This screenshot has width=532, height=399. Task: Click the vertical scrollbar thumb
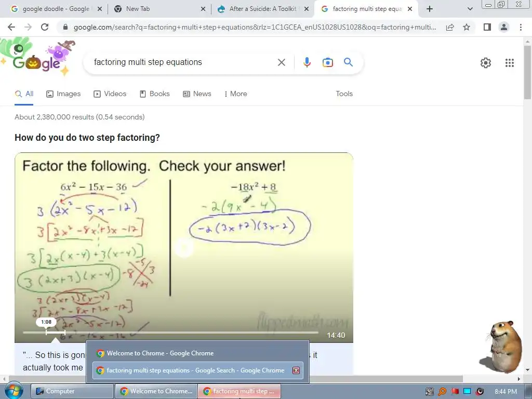point(527,72)
